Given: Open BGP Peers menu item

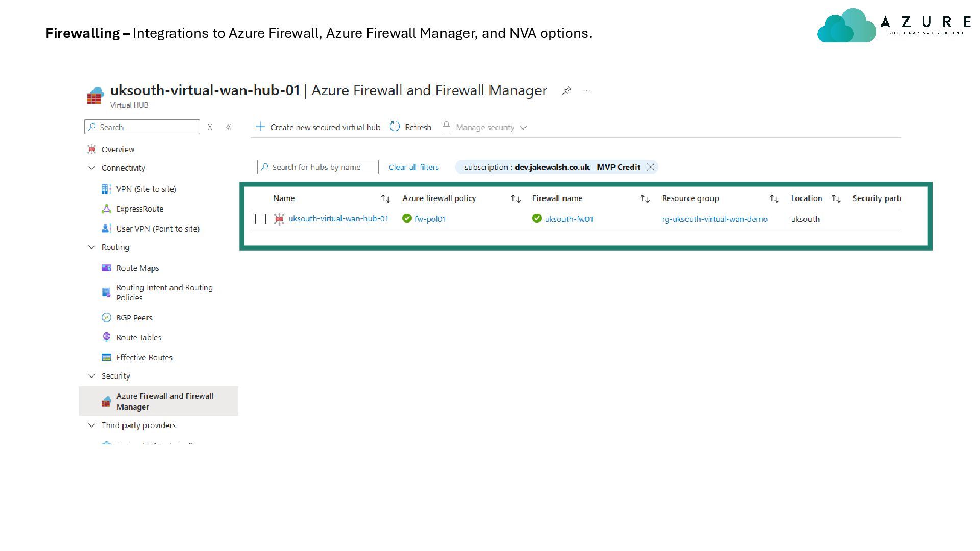Looking at the screenshot, I should (x=134, y=317).
